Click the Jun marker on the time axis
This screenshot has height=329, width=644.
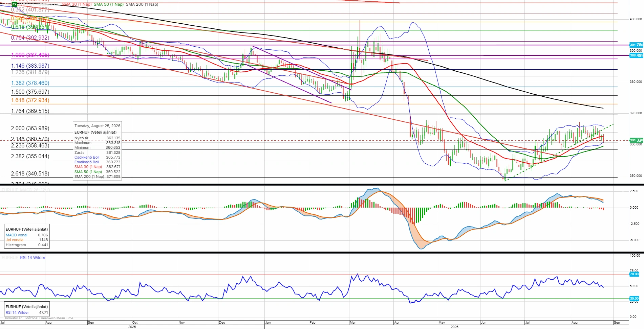[484, 323]
